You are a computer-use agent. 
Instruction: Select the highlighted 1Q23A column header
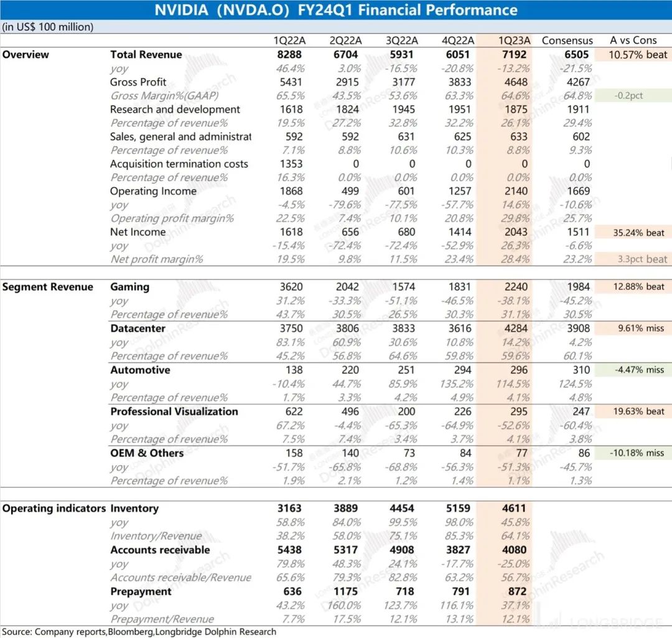[514, 40]
